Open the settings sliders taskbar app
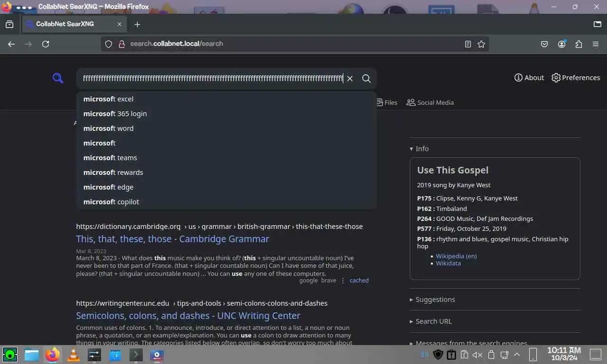The width and height of the screenshot is (607, 364). coord(94,355)
